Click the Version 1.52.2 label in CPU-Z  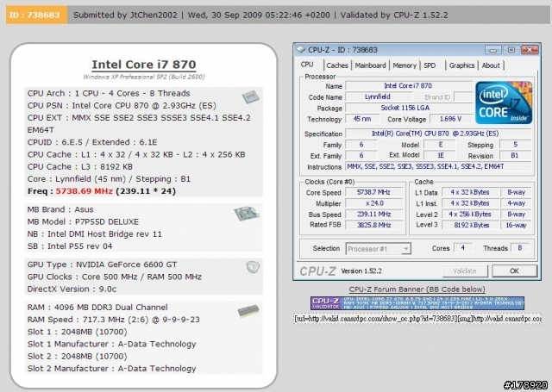pyautogui.click(x=361, y=271)
